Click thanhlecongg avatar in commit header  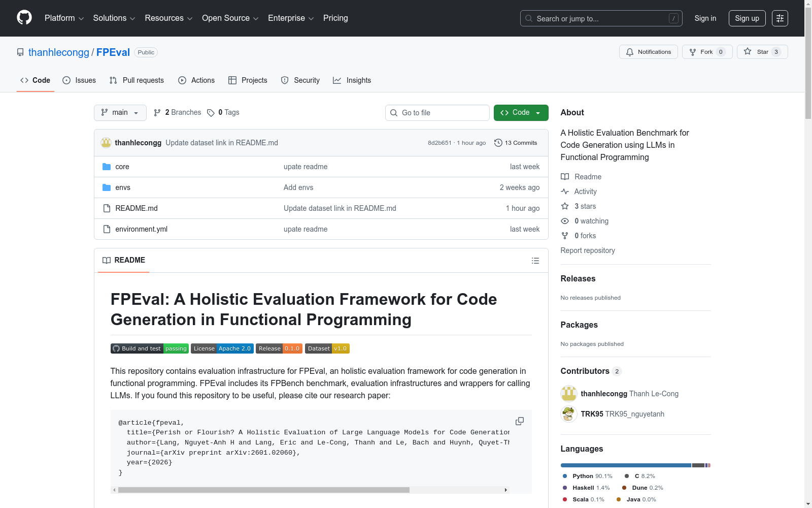coord(106,143)
